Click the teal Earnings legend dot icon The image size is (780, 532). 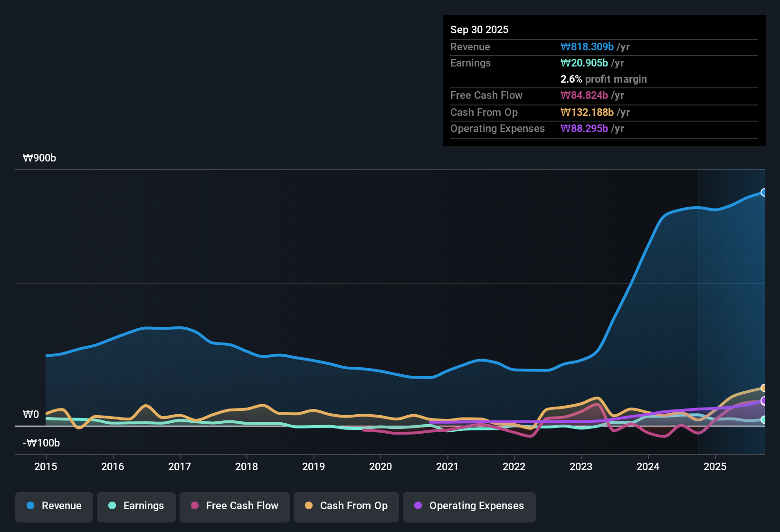tap(112, 506)
